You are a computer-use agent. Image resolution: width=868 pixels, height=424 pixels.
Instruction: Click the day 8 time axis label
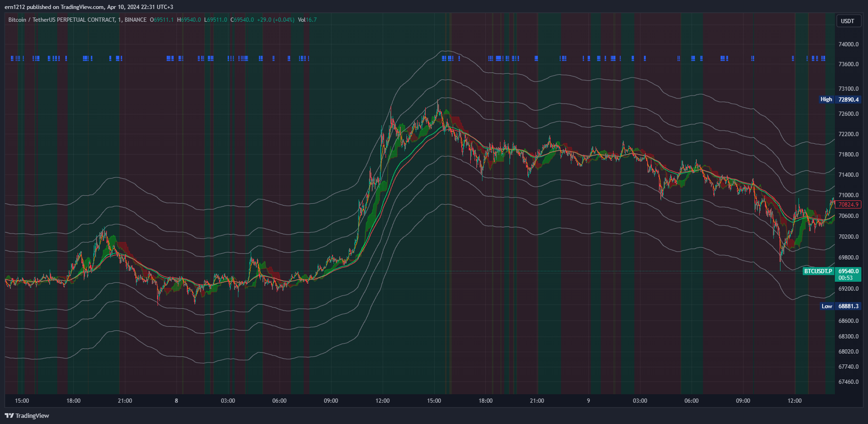(176, 401)
